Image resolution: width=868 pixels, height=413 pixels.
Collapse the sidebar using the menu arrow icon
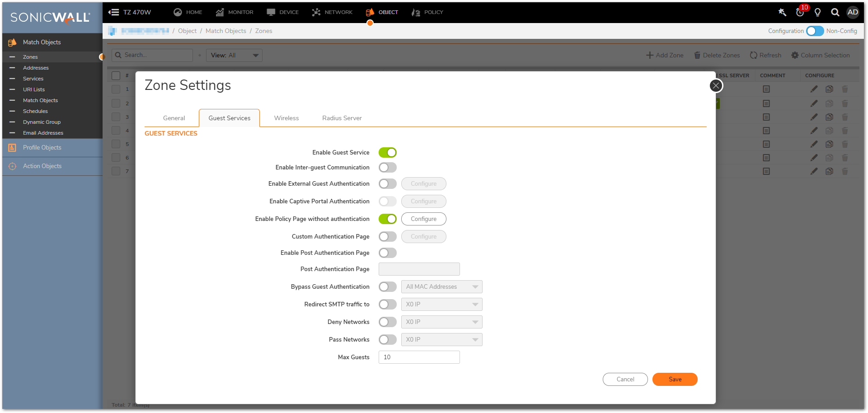[113, 12]
